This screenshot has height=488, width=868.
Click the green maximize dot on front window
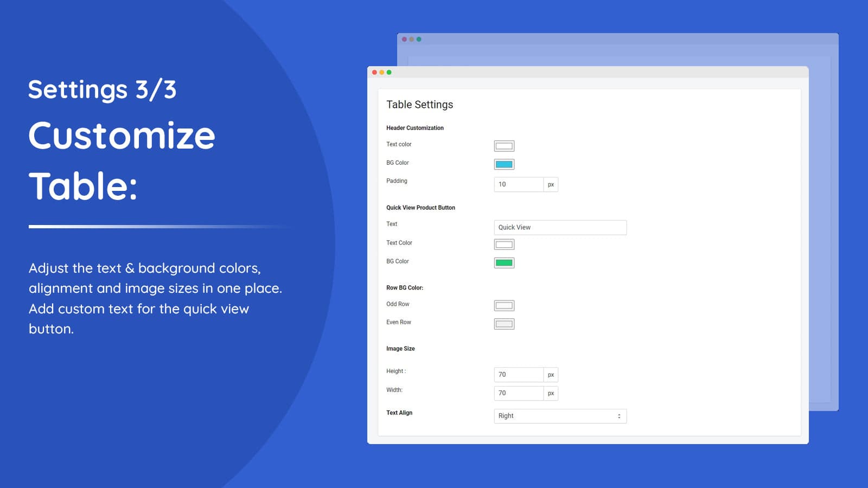pyautogui.click(x=389, y=72)
